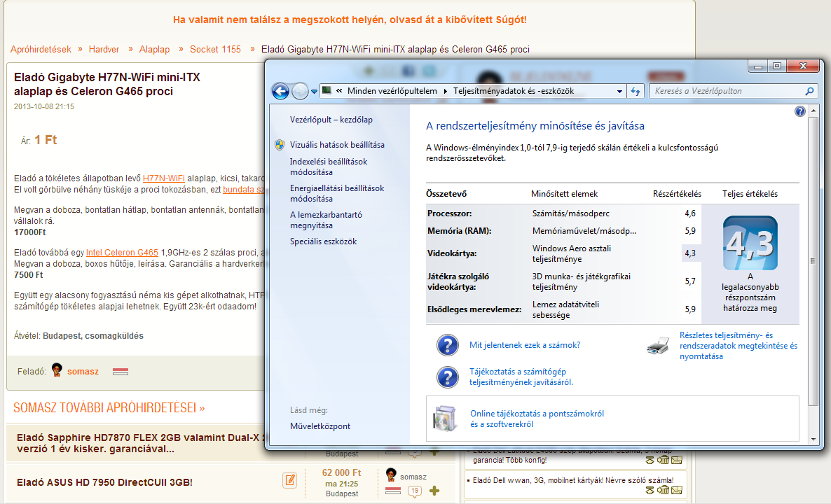831x504 pixels.
Task: Click the vertical scrollbar thumb in Control Panel
Action: coord(813,261)
